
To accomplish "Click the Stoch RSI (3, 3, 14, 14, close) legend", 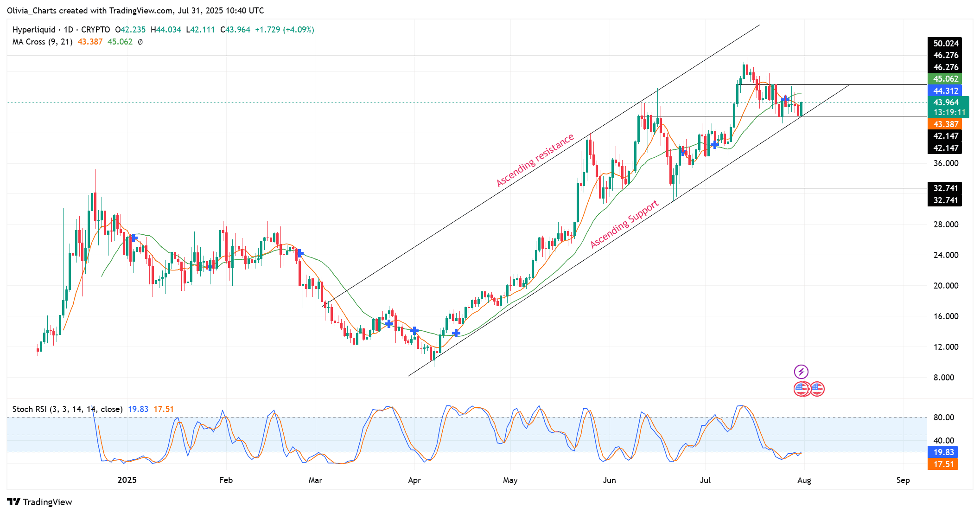I will pos(67,409).
